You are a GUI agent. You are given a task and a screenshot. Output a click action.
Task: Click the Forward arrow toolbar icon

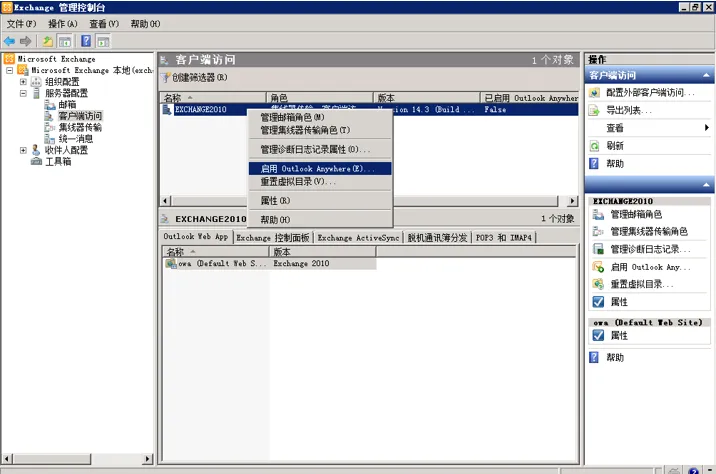(x=26, y=42)
